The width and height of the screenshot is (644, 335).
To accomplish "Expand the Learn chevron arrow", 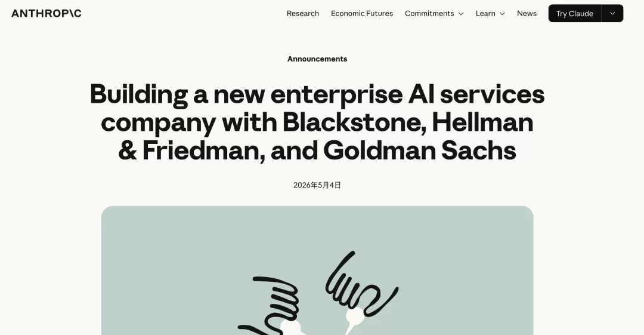I will pyautogui.click(x=502, y=14).
